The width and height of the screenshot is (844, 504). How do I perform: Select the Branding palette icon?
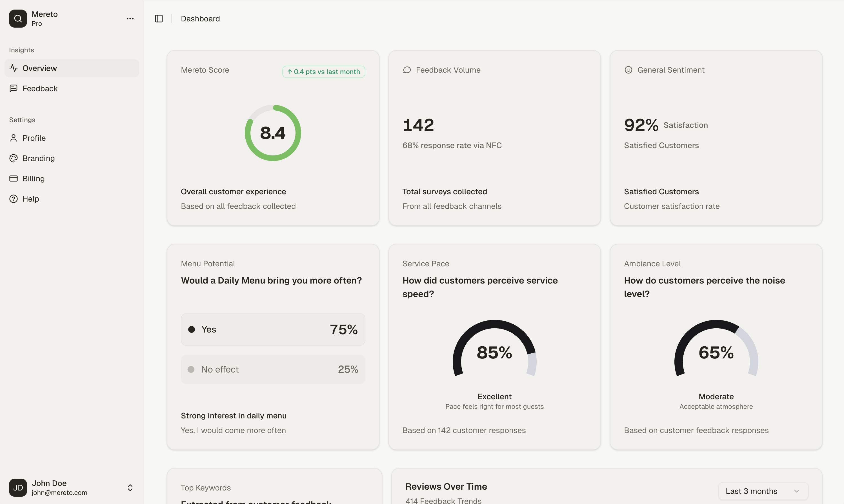(x=14, y=158)
